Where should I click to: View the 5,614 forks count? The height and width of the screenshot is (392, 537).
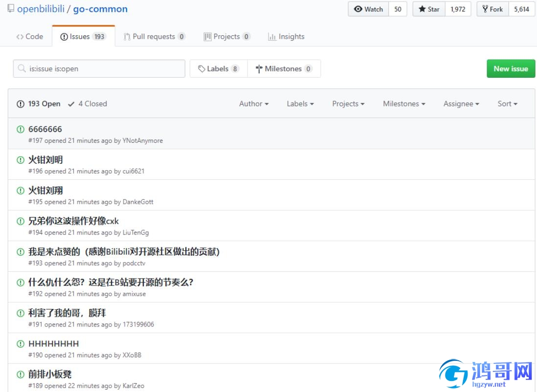[x=521, y=9]
